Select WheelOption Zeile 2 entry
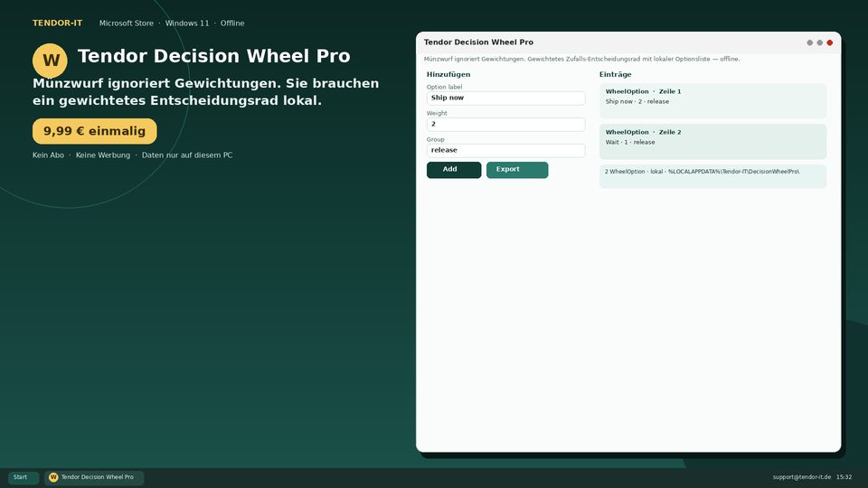The width and height of the screenshot is (868, 488). tap(713, 142)
